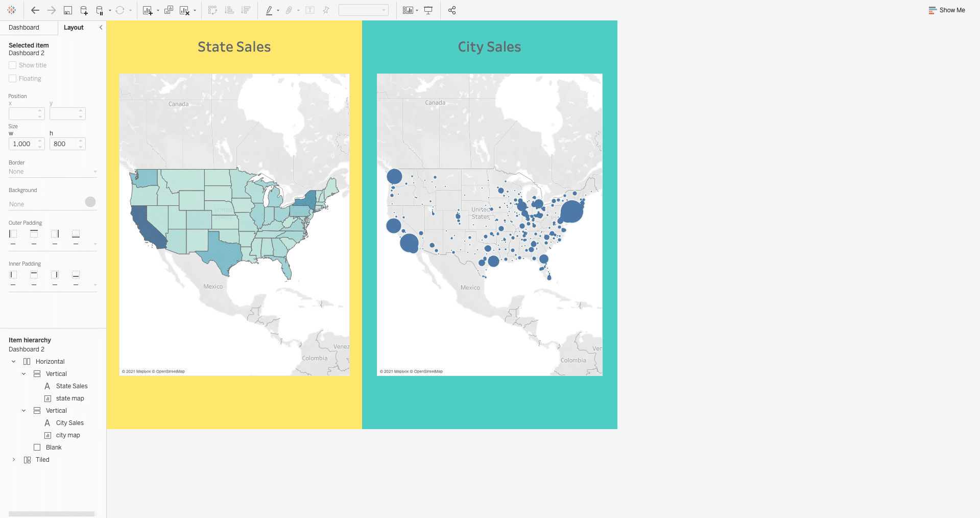This screenshot has height=518, width=980.
Task: Click the Background color swatch
Action: pos(90,202)
